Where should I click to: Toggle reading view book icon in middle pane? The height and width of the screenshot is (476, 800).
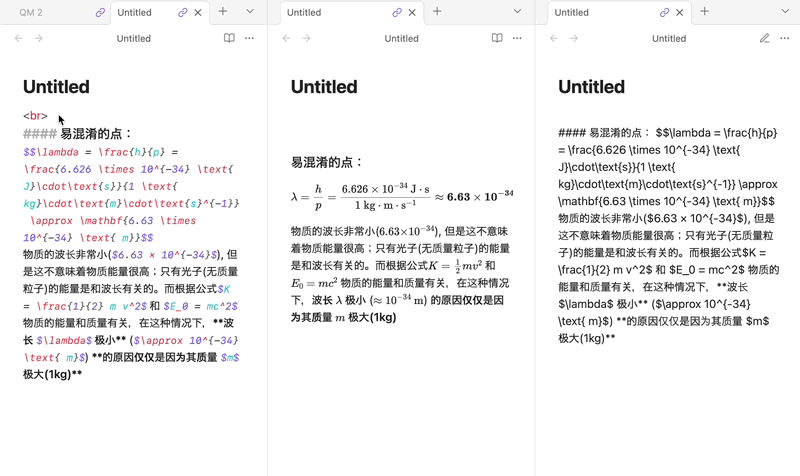[x=497, y=38]
